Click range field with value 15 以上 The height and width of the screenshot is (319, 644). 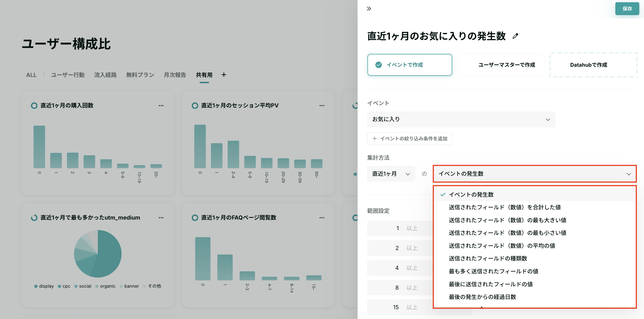coord(400,307)
